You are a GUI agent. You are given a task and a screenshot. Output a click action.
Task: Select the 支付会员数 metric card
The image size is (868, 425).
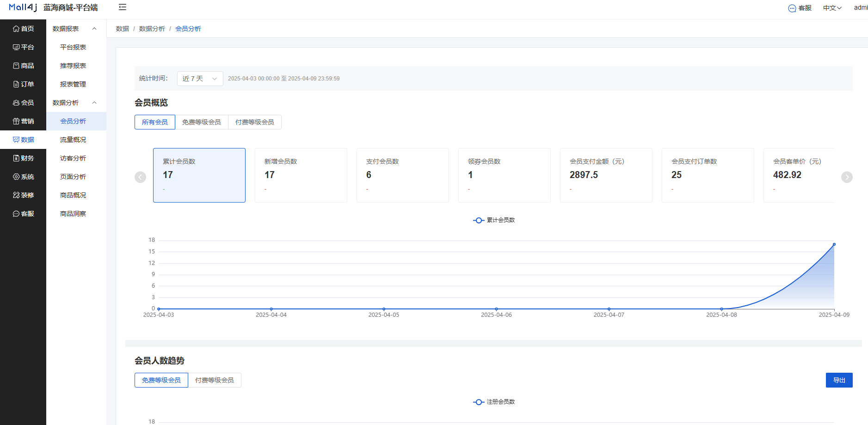click(x=403, y=175)
